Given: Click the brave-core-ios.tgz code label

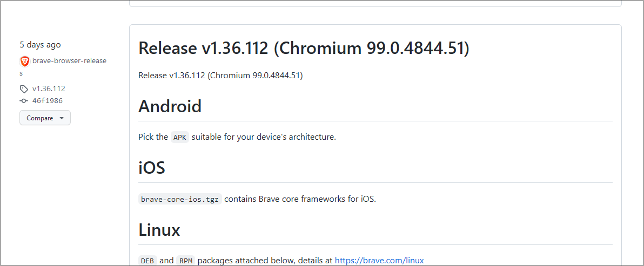Looking at the screenshot, I should tap(180, 199).
